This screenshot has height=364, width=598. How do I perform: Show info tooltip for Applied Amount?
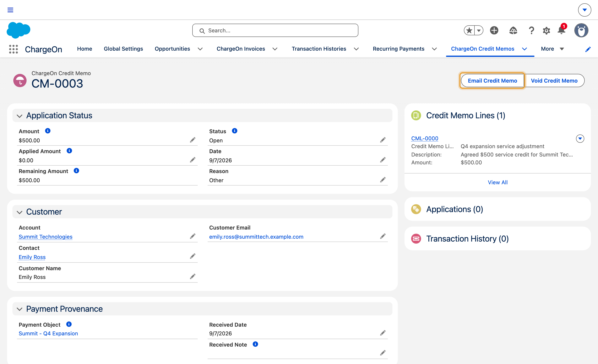[69, 151]
